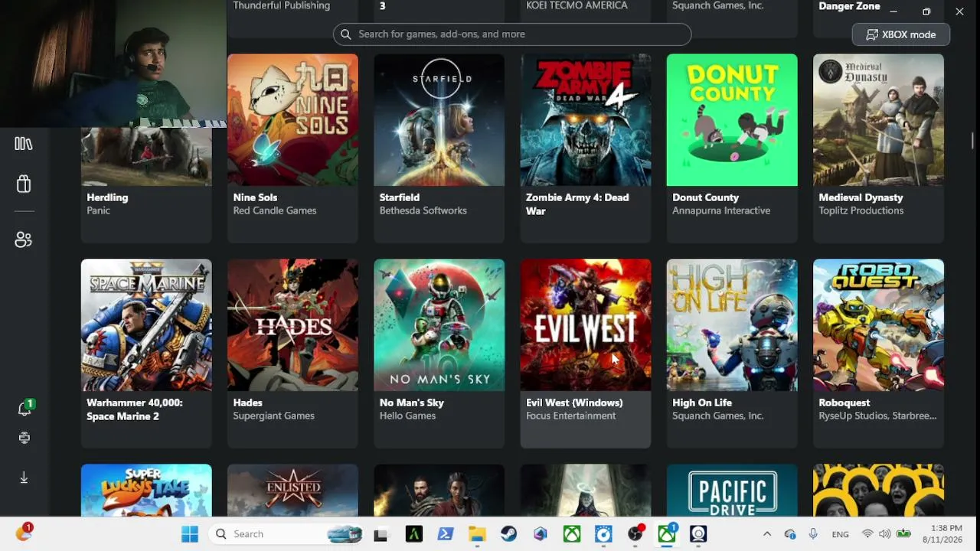Open the Store shopping bag icon
This screenshot has width=980, height=551.
pos(24,184)
